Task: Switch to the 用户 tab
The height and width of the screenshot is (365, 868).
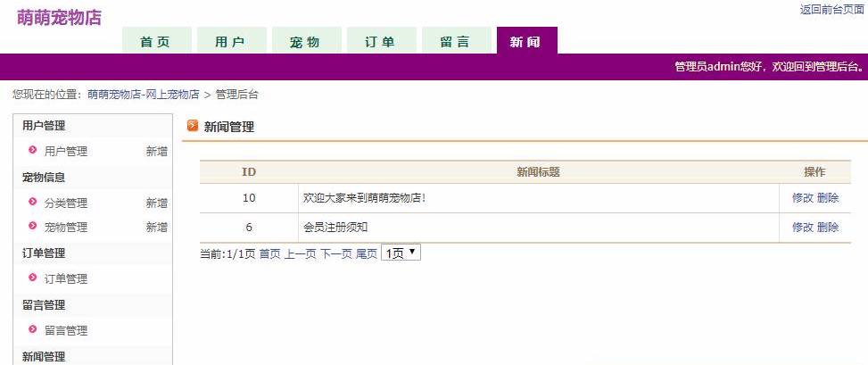Action: [x=231, y=40]
